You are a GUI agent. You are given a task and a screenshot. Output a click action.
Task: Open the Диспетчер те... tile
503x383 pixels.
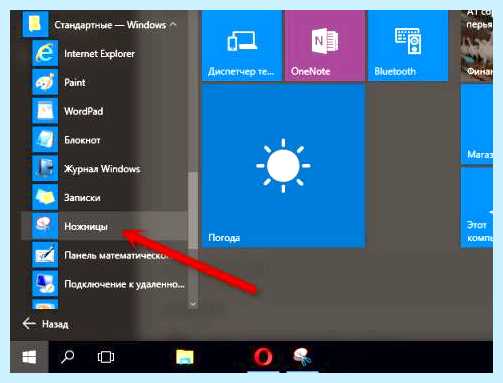pyautogui.click(x=242, y=46)
